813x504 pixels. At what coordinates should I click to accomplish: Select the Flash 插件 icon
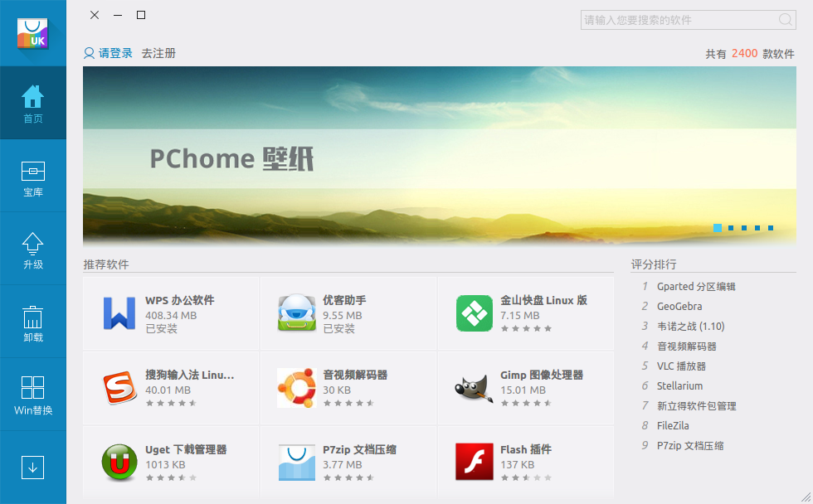tap(474, 462)
